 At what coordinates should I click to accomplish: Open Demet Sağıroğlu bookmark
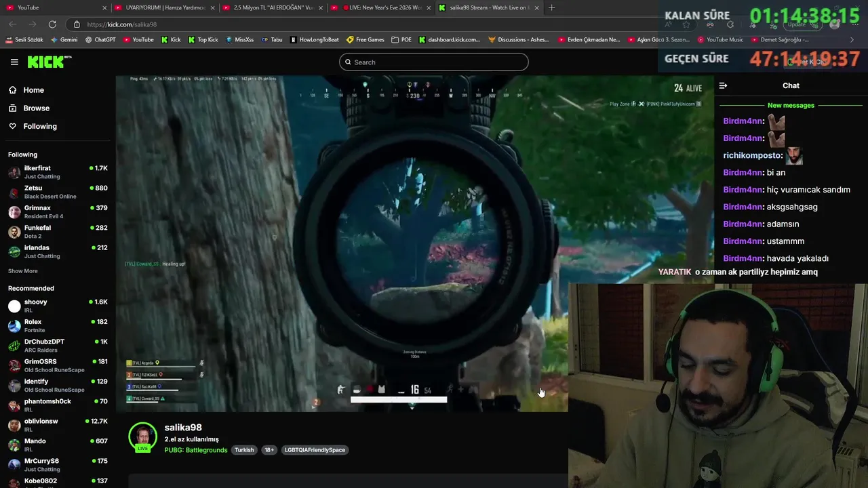[x=779, y=40]
